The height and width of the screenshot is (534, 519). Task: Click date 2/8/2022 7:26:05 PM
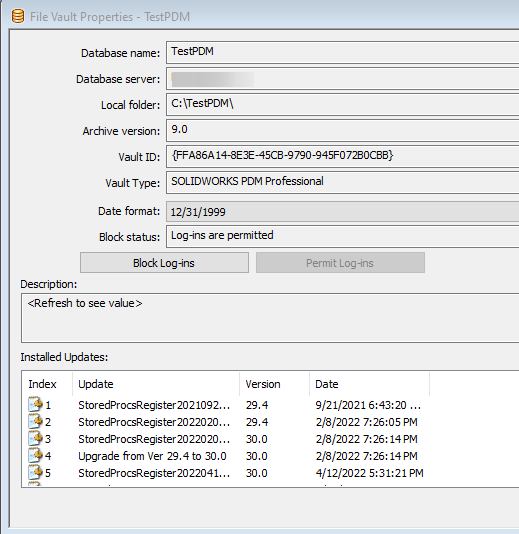coord(366,422)
